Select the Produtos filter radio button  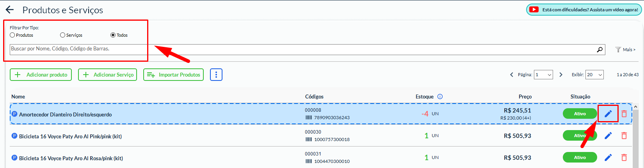tap(12, 35)
